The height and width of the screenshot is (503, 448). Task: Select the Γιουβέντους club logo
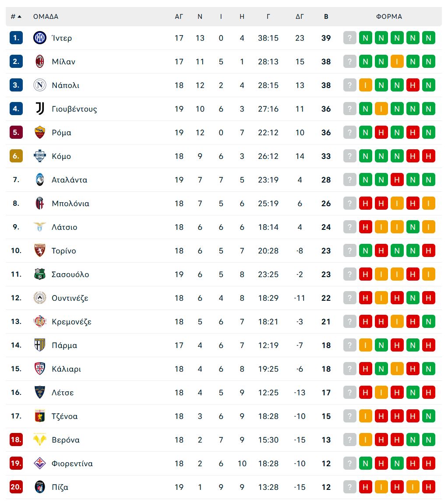[40, 109]
